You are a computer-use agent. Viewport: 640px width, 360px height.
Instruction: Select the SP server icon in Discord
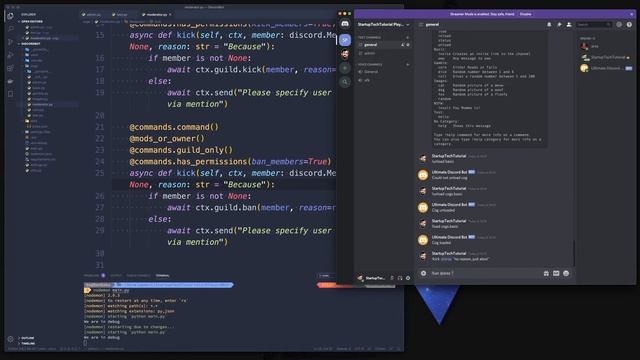345,40
